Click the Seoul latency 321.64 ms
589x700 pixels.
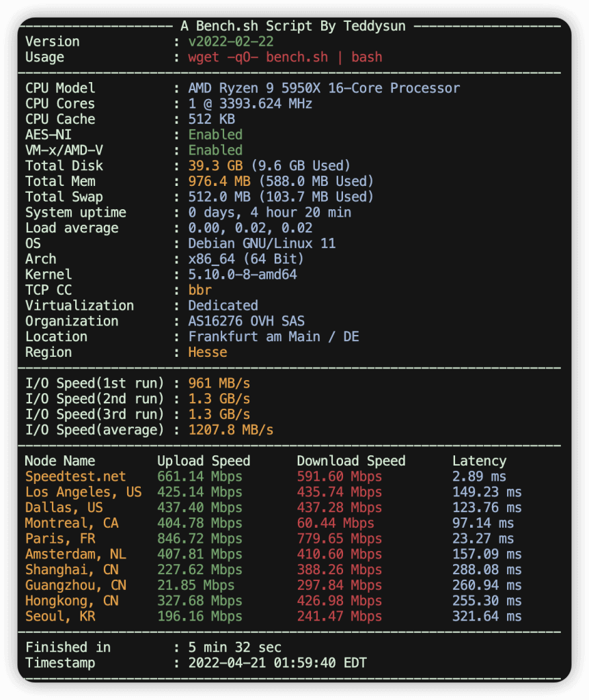(487, 617)
